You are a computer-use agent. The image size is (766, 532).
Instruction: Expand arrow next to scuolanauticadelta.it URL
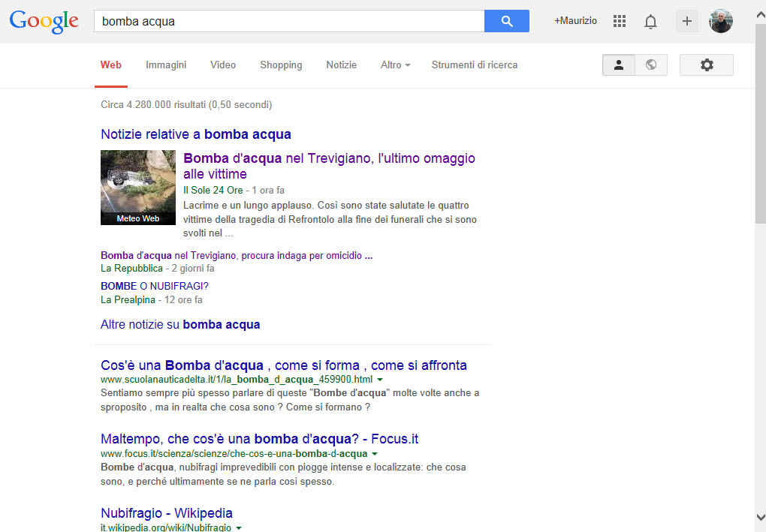point(380,380)
